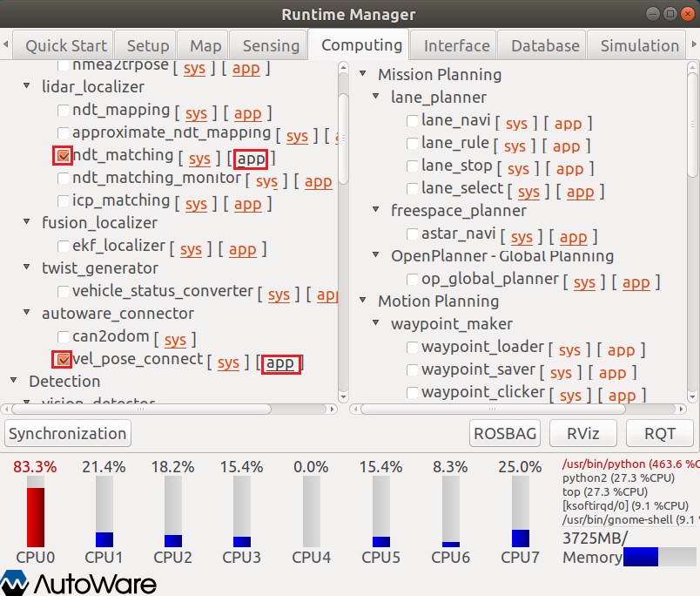Viewport: 700px width, 596px height.
Task: Collapse the Detection section
Action: pos(14,380)
